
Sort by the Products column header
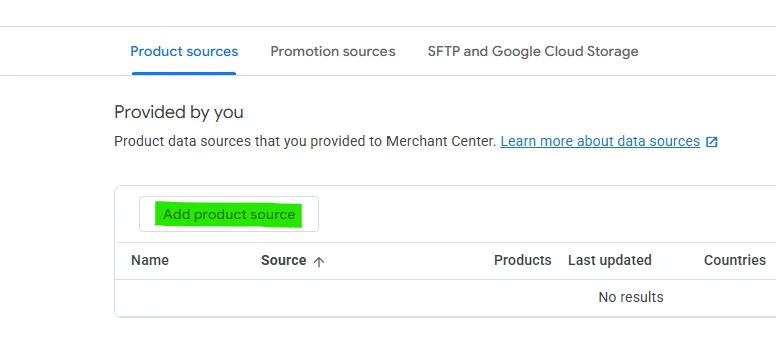point(523,260)
